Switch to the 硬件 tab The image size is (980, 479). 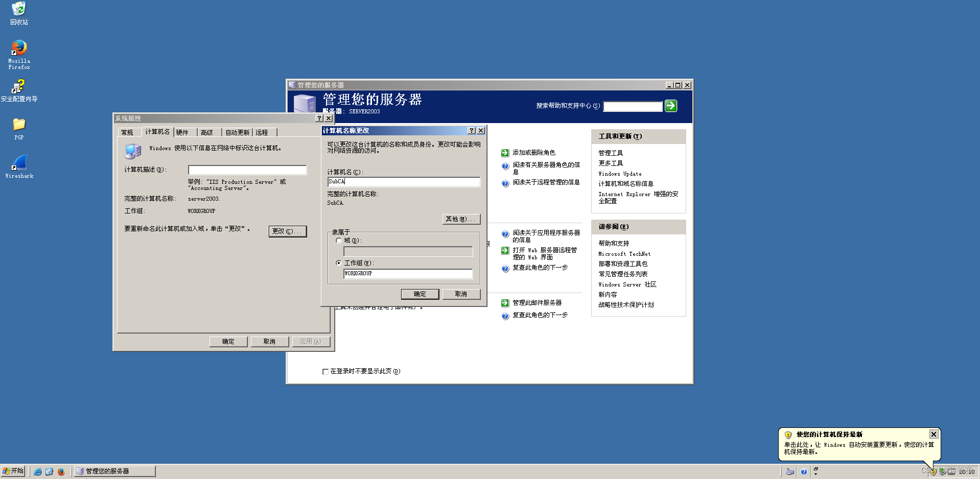183,132
